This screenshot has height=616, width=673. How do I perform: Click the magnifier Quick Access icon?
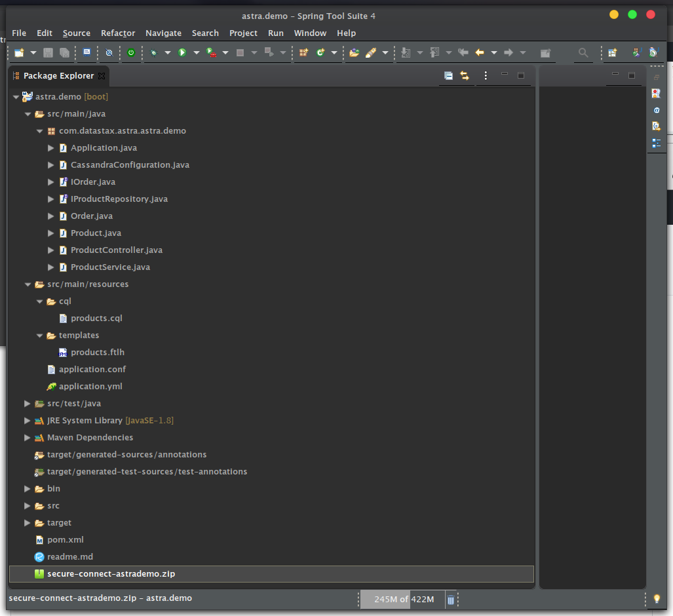click(583, 52)
